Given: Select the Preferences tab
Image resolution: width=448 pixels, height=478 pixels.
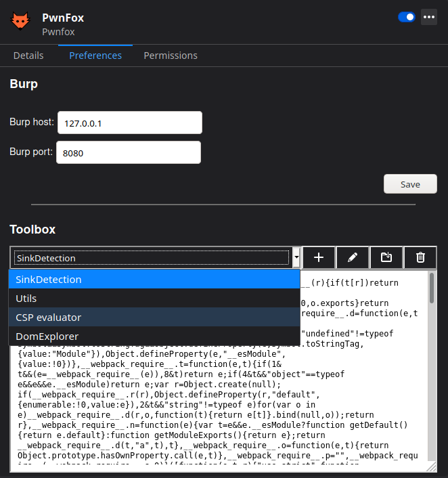Looking at the screenshot, I should pyautogui.click(x=95, y=56).
